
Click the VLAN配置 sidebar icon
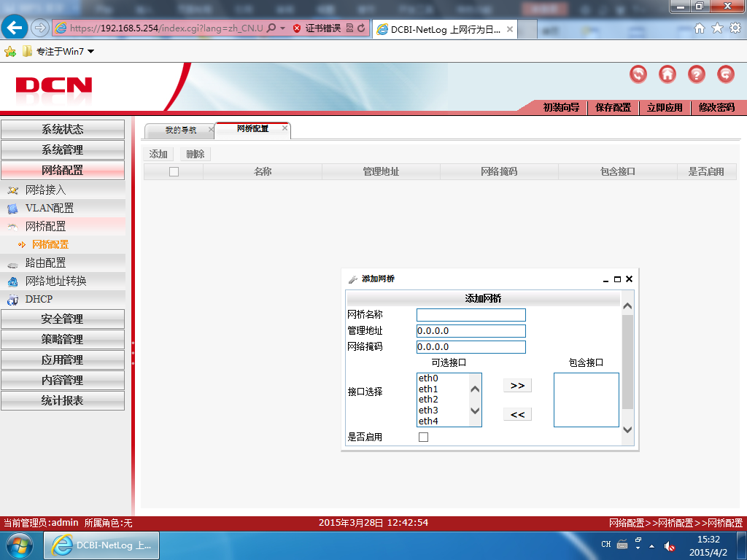pos(13,209)
